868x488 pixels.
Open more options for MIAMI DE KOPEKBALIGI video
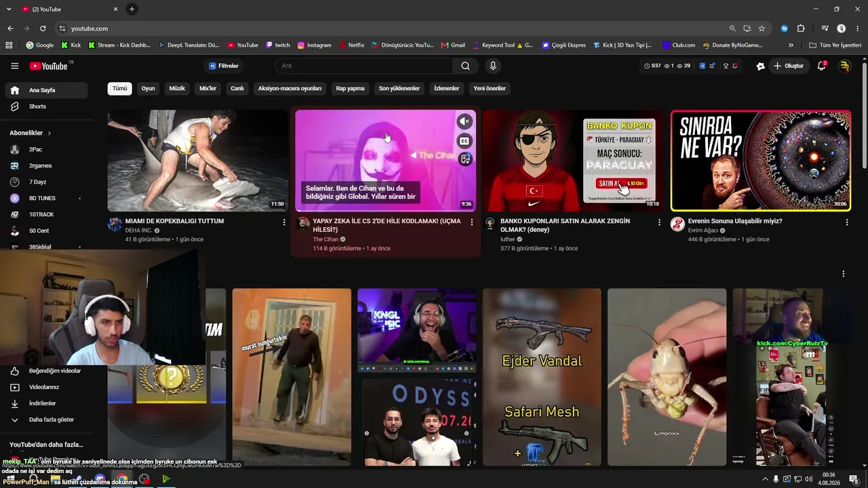tap(284, 222)
